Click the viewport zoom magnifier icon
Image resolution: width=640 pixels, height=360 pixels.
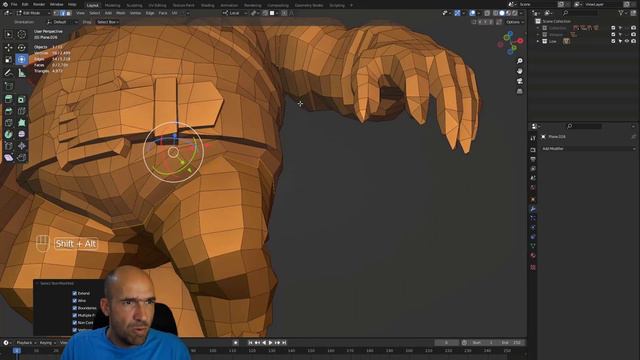[x=520, y=61]
